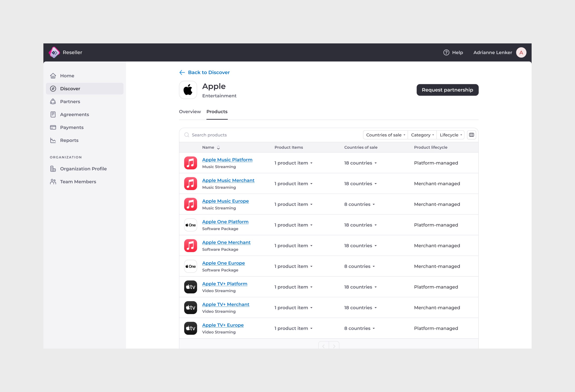575x392 pixels.
Task: Click the Reseller logo in top bar
Action: click(54, 52)
